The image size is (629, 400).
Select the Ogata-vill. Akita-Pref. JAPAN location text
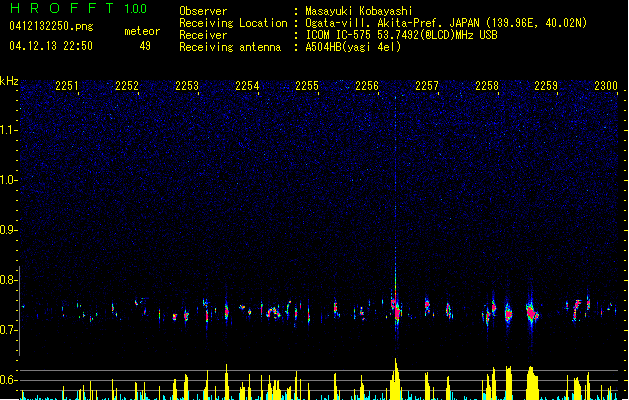pyautogui.click(x=446, y=23)
